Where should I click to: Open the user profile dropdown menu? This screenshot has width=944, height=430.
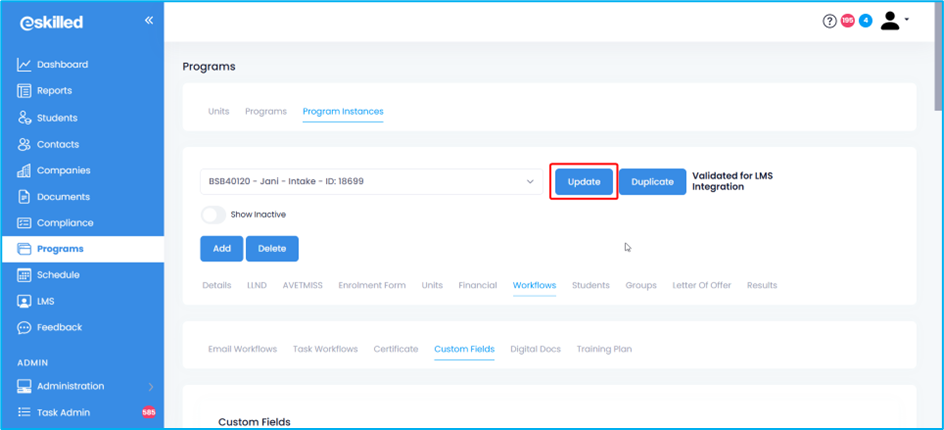[x=894, y=21]
